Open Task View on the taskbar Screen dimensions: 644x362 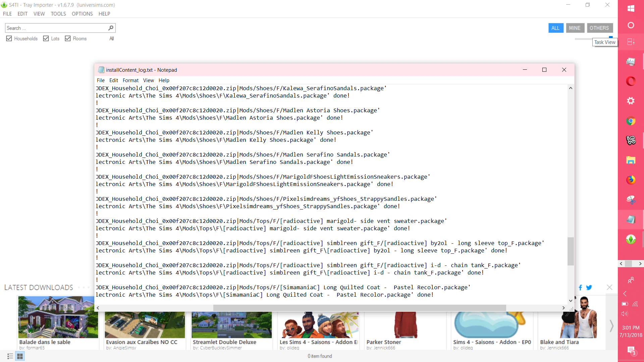(x=631, y=42)
